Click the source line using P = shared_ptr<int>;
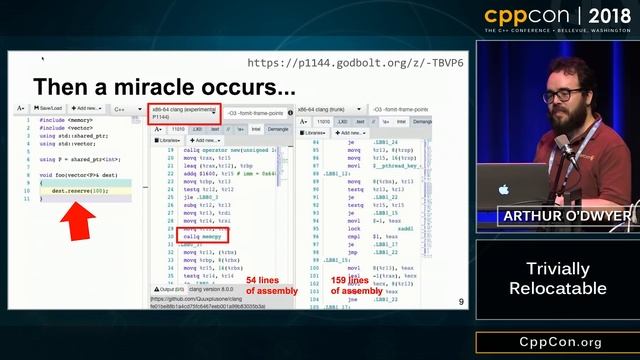Screen dimensions: 640x360 click(x=80, y=159)
